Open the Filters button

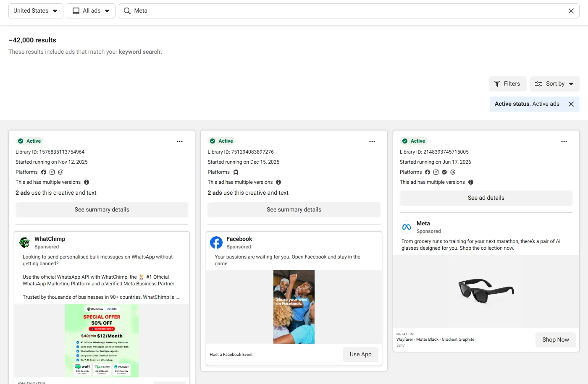507,84
